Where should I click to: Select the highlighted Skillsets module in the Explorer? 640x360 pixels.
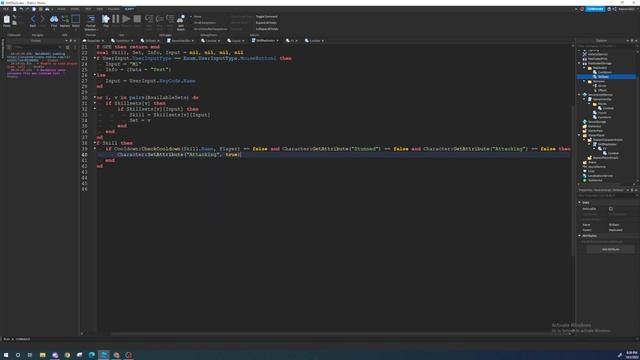[606, 77]
